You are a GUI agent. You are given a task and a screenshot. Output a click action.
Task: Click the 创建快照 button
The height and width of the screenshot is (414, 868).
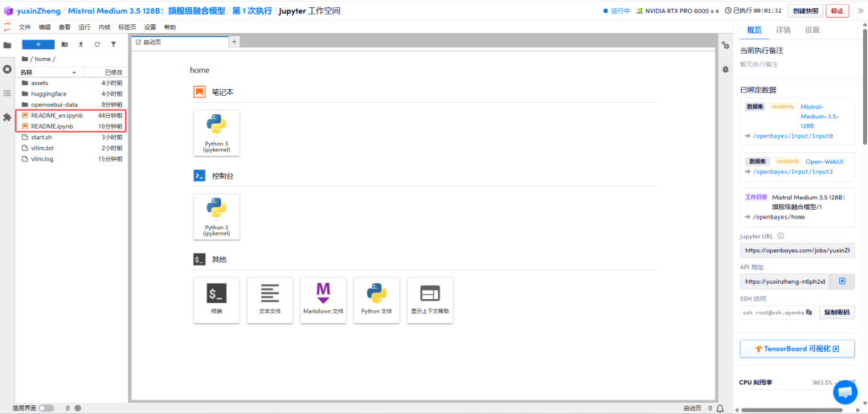point(805,10)
